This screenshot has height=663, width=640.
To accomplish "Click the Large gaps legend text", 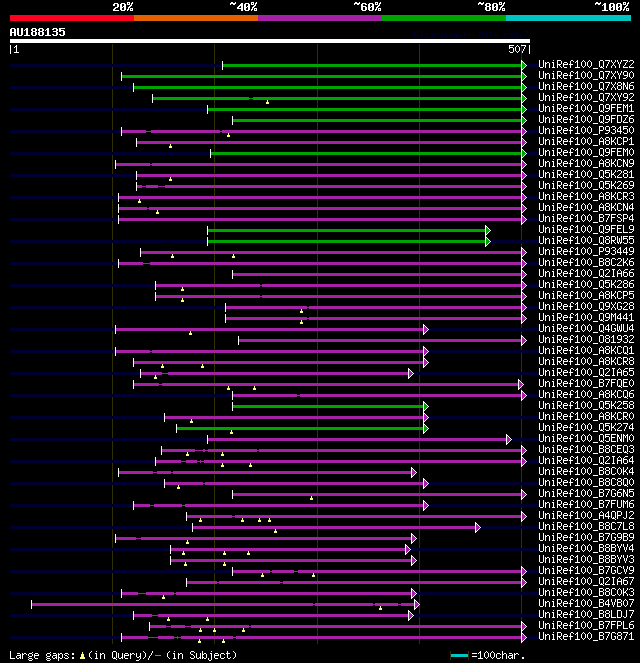I will pos(123,655).
